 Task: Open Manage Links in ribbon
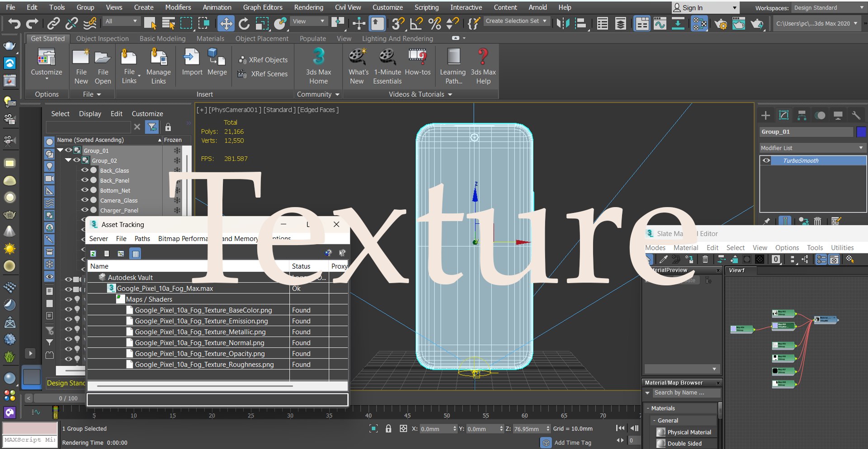[x=158, y=67]
